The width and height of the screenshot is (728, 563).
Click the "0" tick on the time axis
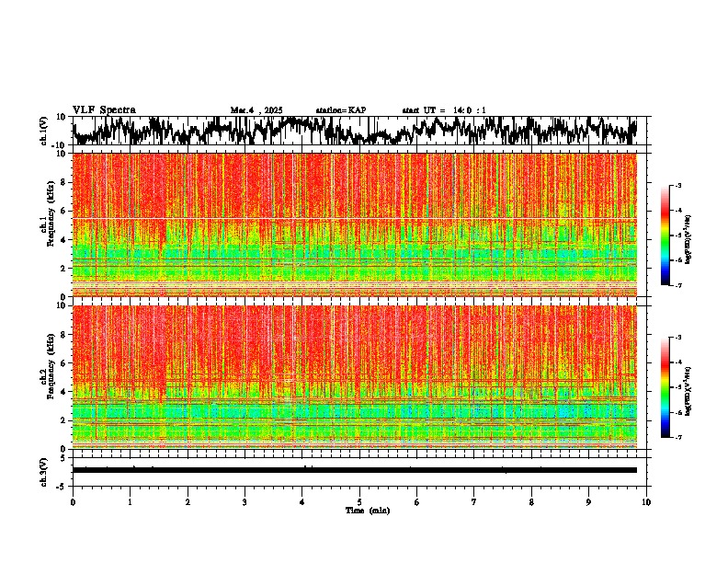73,502
